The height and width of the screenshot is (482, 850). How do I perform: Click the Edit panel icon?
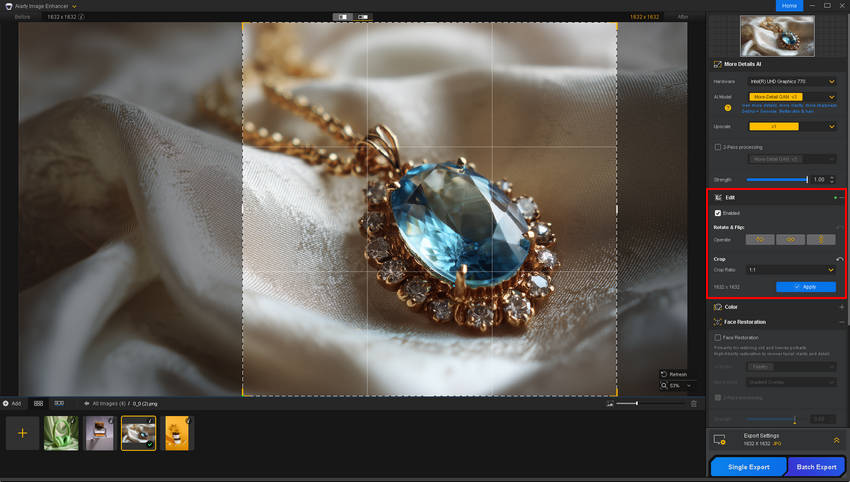(718, 197)
